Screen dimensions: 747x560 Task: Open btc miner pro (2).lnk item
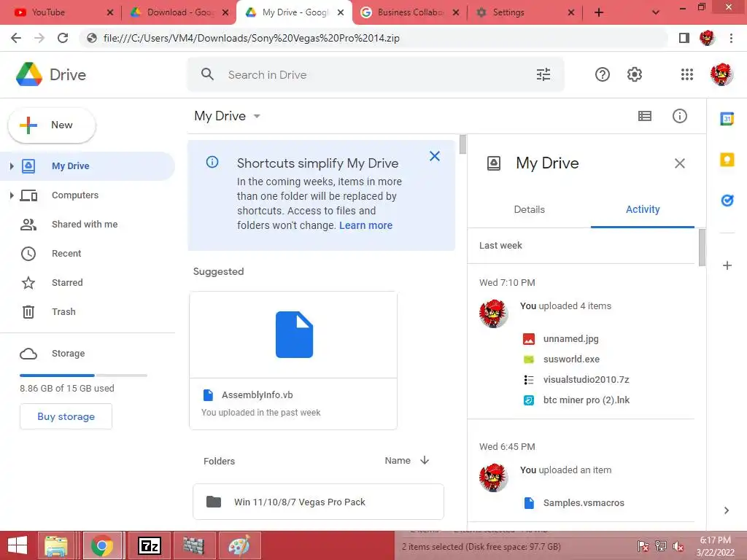(x=586, y=400)
